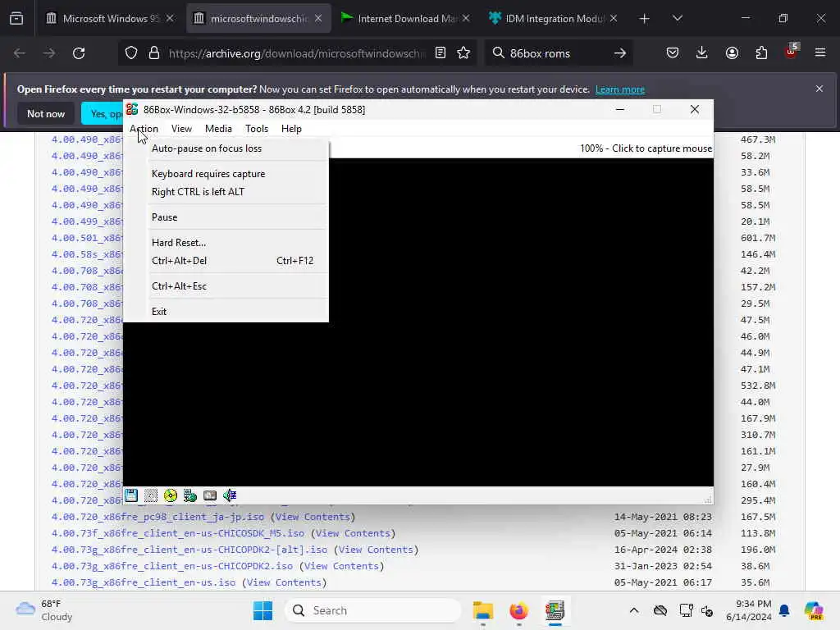Click Not now on Firefox startup prompt

click(x=46, y=113)
